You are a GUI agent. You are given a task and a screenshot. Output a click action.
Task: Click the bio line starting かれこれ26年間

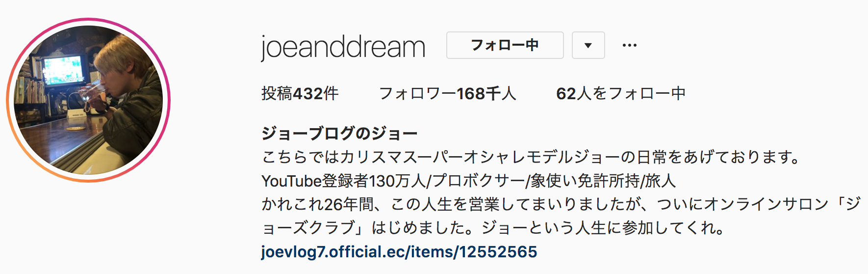(561, 204)
